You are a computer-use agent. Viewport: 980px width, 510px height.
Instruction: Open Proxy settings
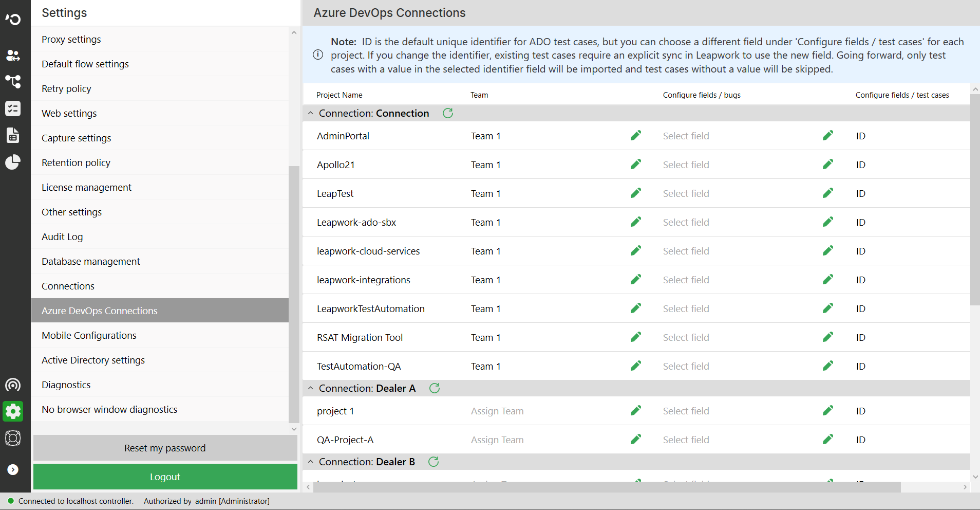(160, 39)
